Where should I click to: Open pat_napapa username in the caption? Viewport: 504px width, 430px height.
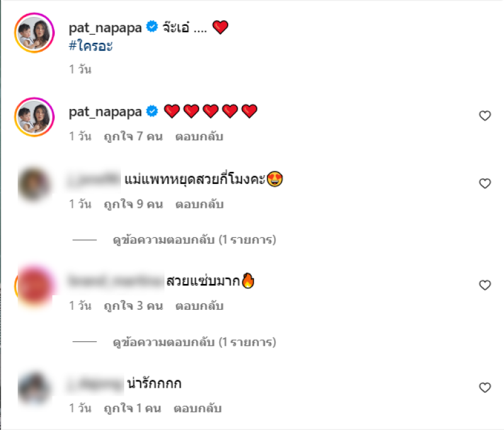pos(105,28)
